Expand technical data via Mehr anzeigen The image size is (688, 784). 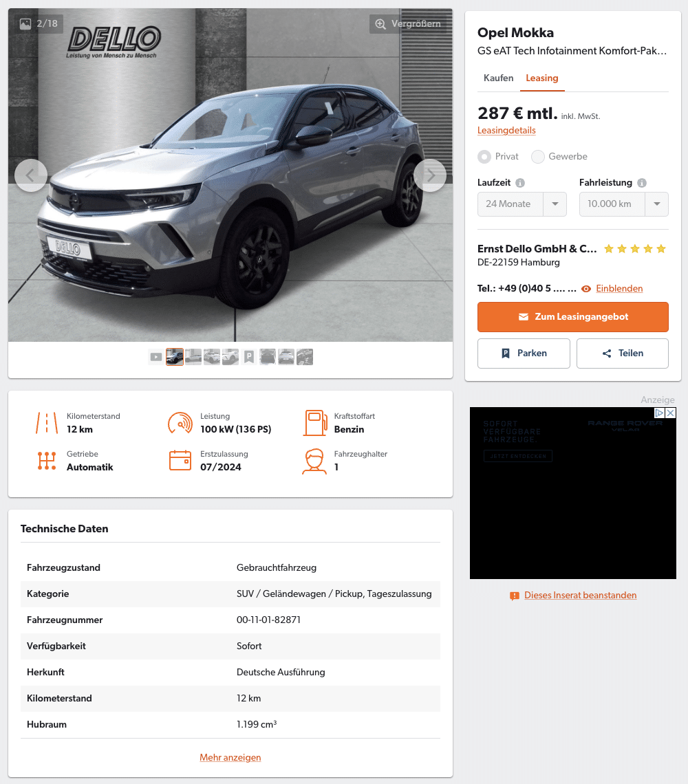pyautogui.click(x=230, y=757)
